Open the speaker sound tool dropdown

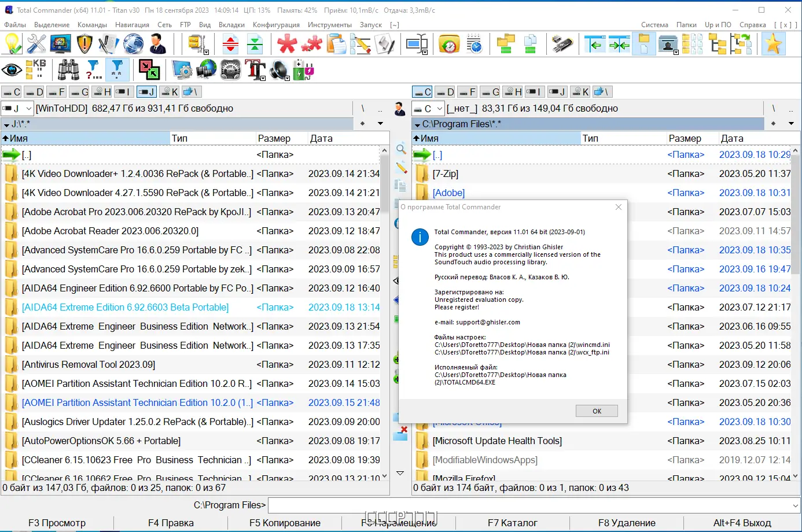[x=287, y=77]
